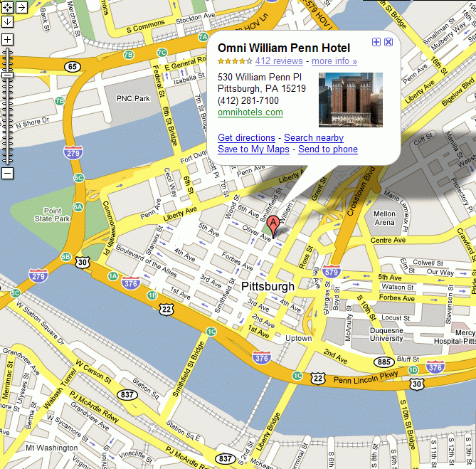Click the star rating in info window

coord(235,61)
